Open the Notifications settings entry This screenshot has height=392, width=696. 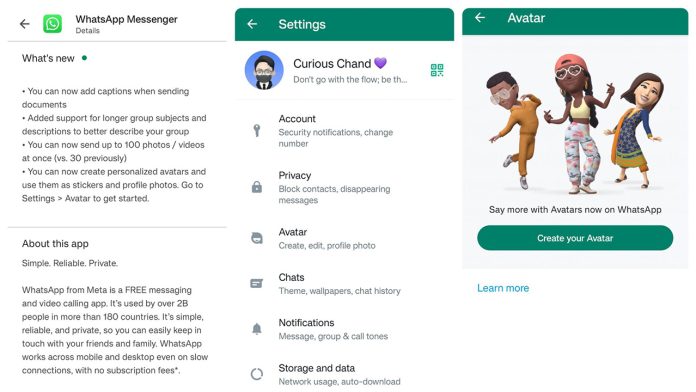click(344, 329)
